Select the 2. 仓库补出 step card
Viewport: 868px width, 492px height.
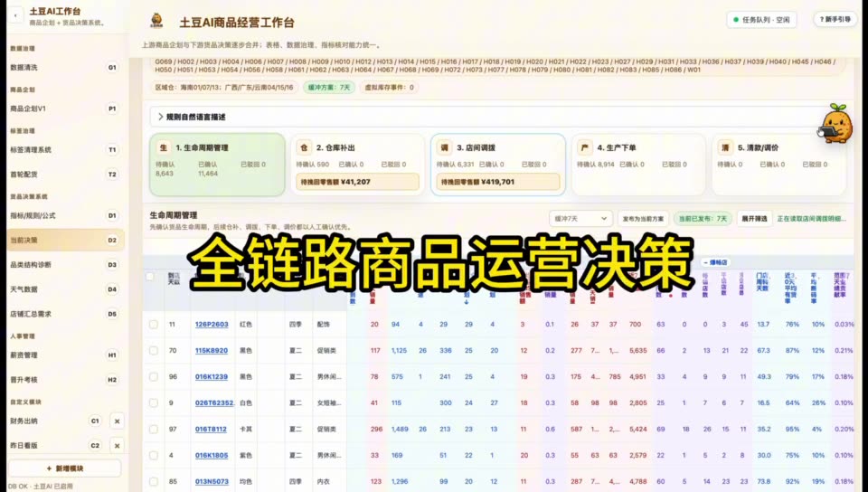click(x=358, y=165)
